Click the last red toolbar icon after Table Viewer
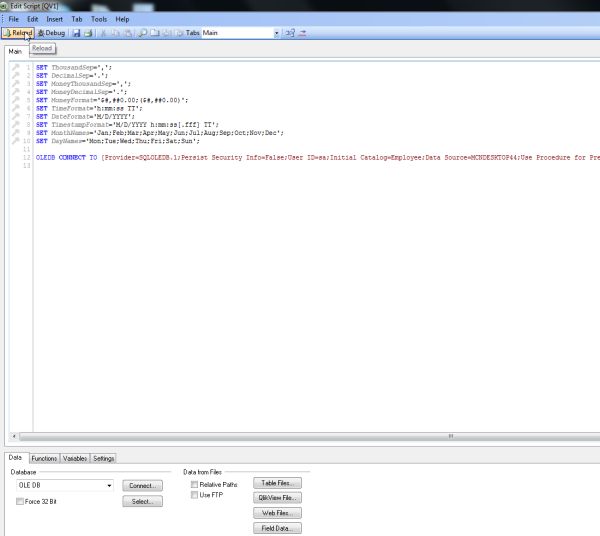This screenshot has width=600, height=536. [302, 33]
